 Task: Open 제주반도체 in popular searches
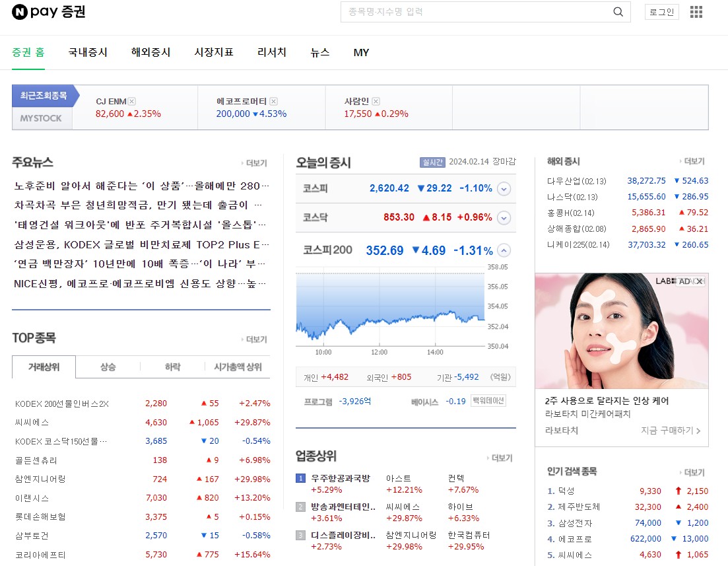[x=579, y=507]
